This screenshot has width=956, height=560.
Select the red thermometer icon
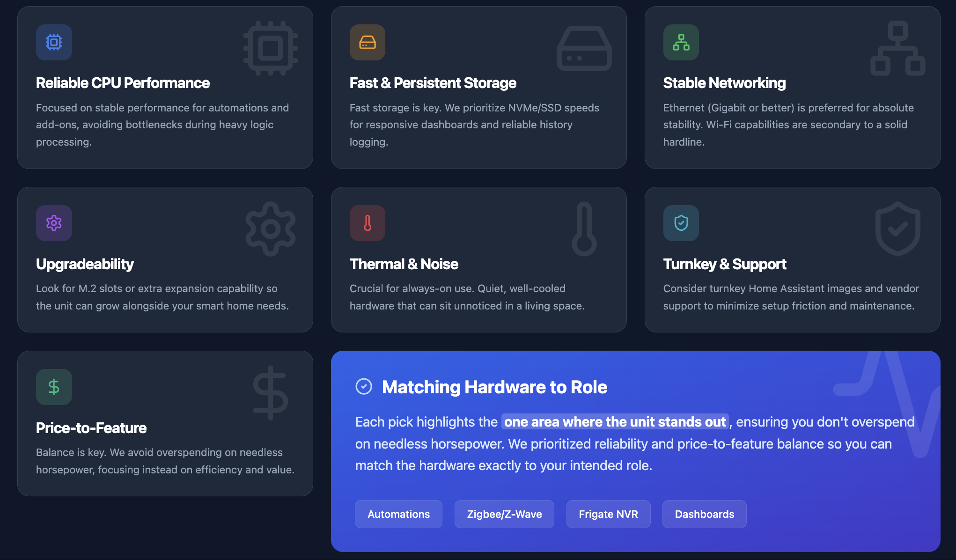click(368, 223)
